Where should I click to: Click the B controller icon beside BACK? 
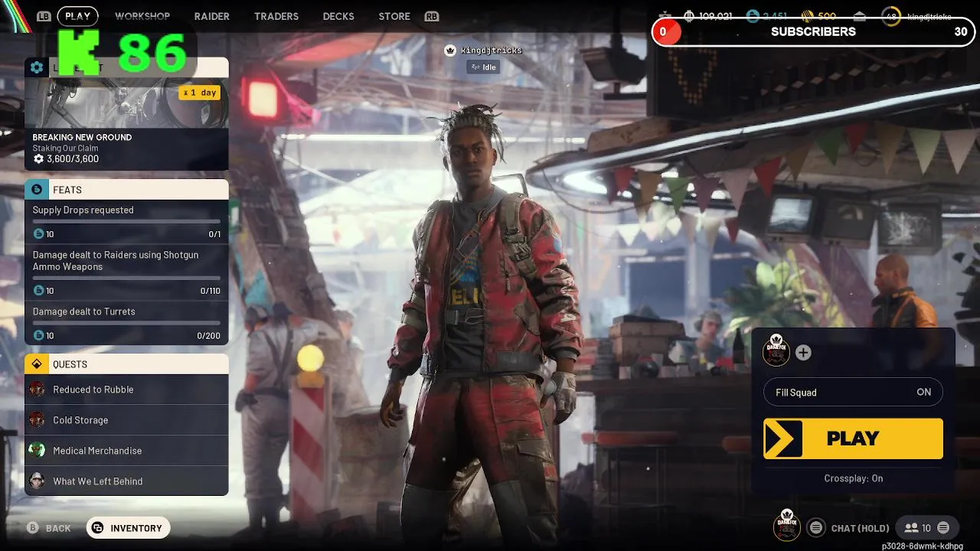(33, 528)
